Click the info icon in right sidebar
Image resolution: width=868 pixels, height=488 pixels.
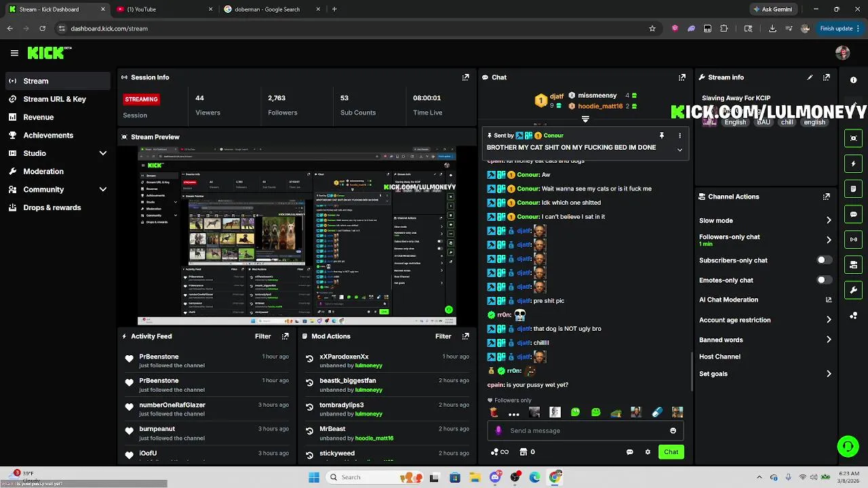click(x=853, y=80)
